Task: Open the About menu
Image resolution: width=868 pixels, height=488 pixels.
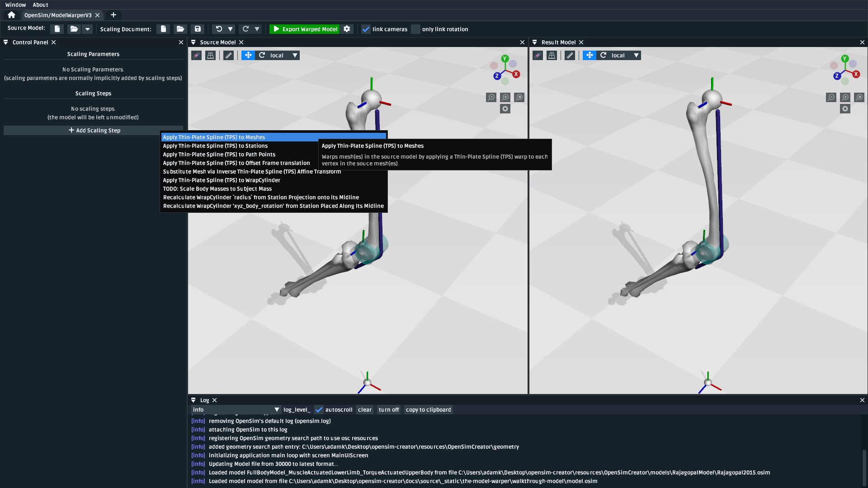Action: [40, 5]
